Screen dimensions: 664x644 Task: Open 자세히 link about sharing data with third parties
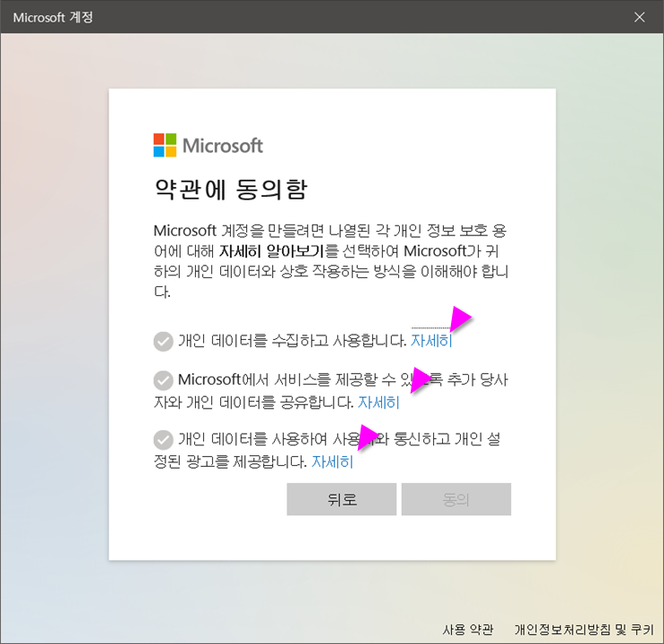[x=379, y=402]
